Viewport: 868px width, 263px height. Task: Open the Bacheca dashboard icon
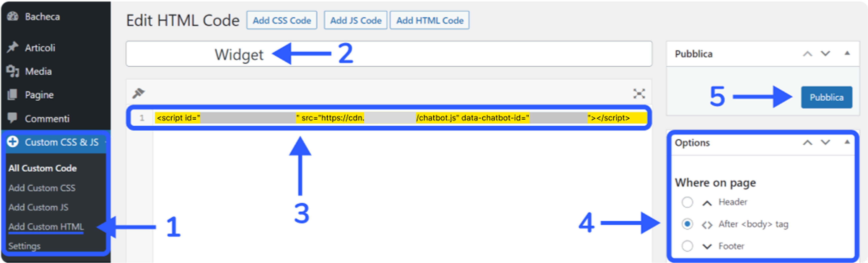13,16
